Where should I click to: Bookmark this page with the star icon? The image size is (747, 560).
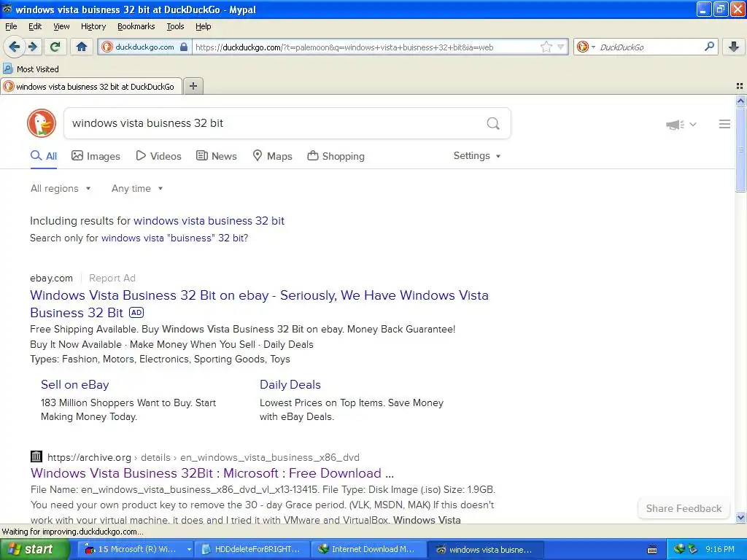pos(546,47)
